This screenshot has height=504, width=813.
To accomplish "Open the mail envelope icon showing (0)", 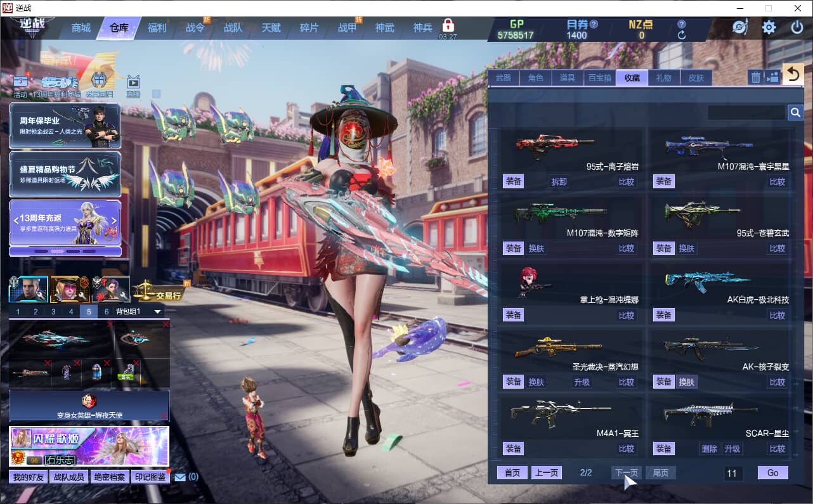I will click(x=180, y=477).
